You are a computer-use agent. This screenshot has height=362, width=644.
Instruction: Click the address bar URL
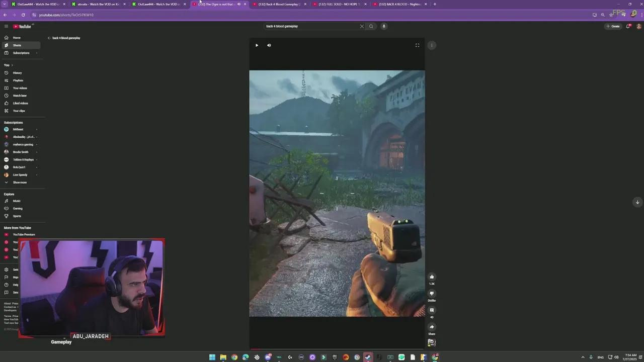point(66,15)
